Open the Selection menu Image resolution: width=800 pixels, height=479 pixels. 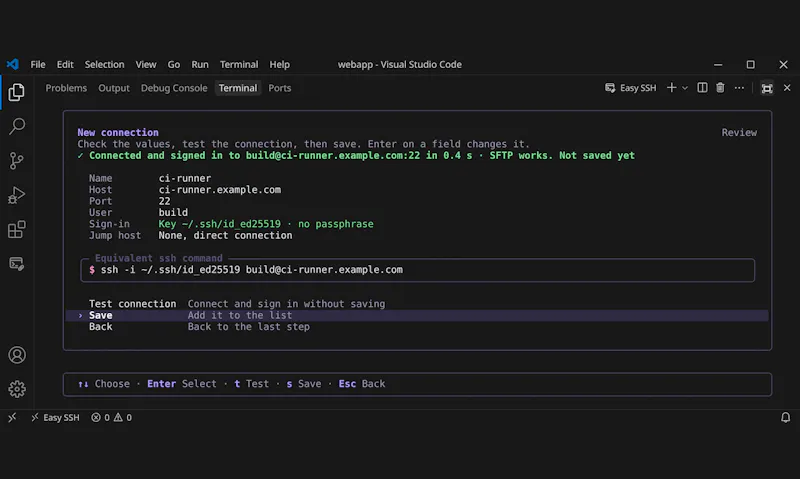click(x=104, y=64)
